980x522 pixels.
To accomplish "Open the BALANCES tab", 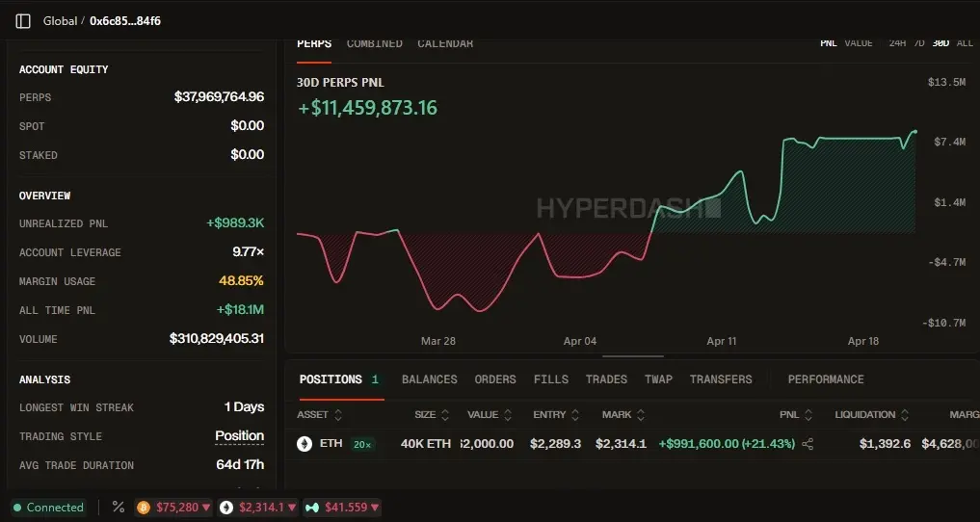I will 430,379.
